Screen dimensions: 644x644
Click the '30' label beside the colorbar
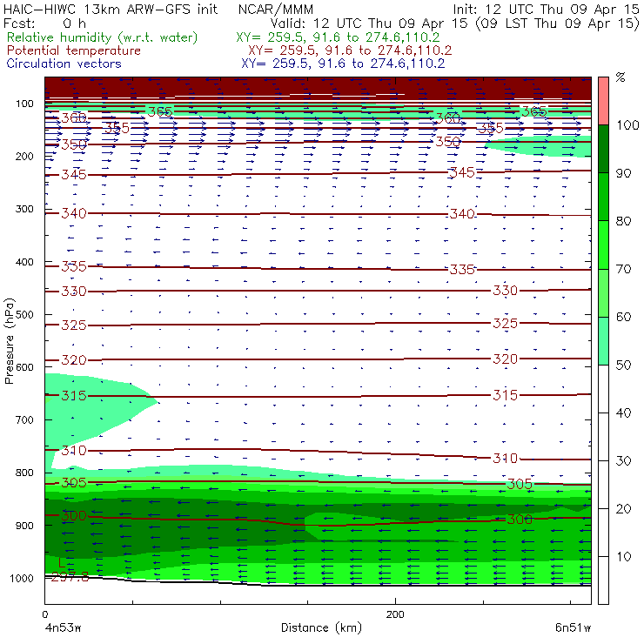[x=623, y=461]
